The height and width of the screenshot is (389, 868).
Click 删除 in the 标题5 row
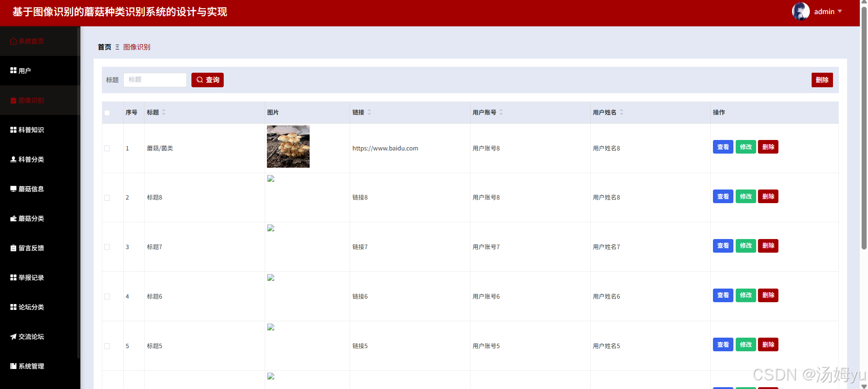(x=768, y=345)
